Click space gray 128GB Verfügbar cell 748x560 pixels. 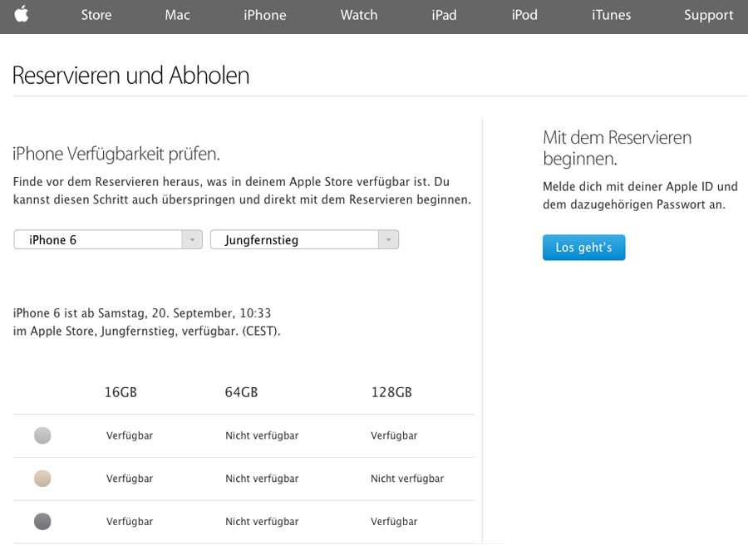point(394,521)
